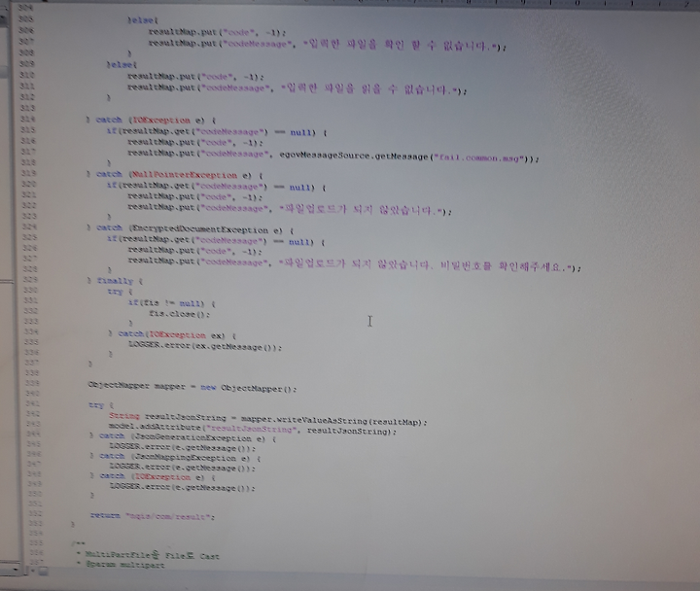Click "if(fis != null)" condition
The image size is (700, 591).
166,303
